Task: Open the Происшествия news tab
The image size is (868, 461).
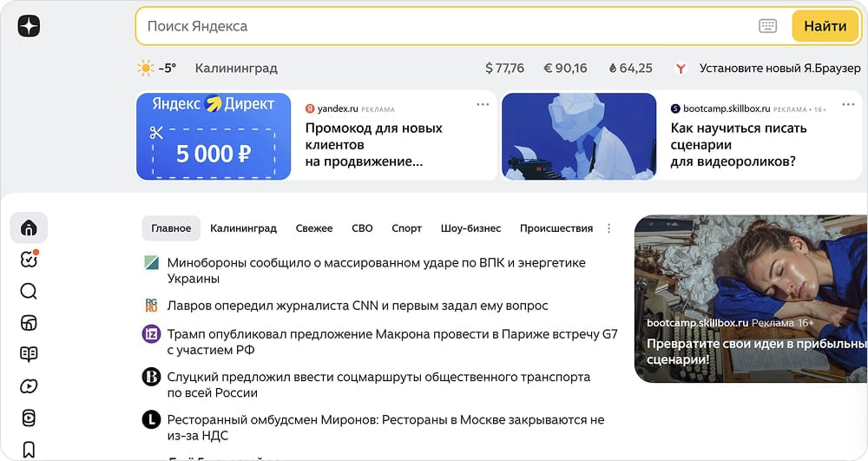Action: click(x=556, y=228)
